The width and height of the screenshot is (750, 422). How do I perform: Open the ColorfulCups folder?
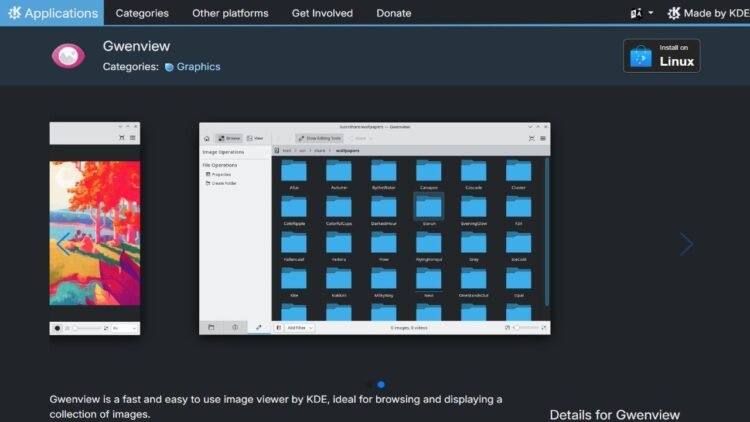339,211
